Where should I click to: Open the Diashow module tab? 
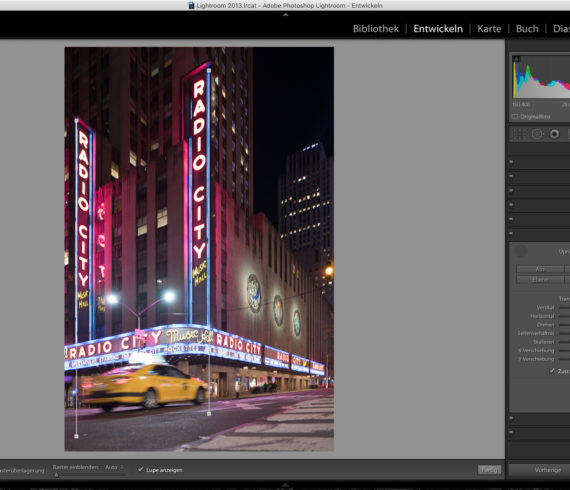tap(561, 29)
